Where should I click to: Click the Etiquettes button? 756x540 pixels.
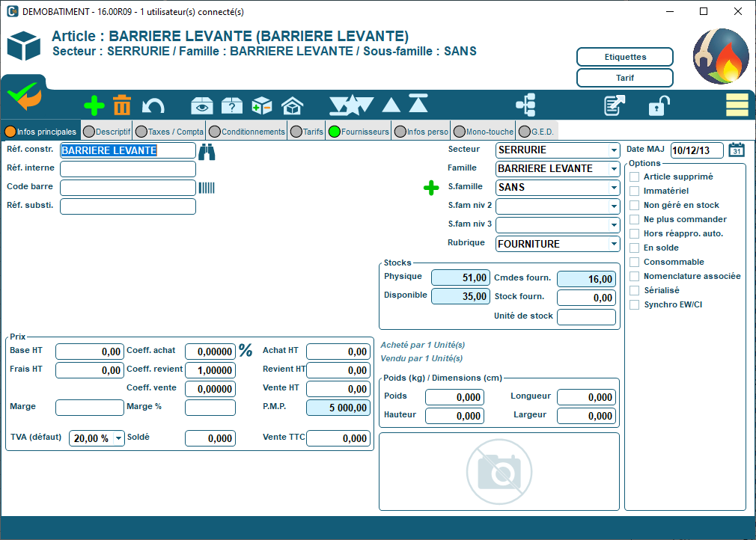[x=624, y=56]
